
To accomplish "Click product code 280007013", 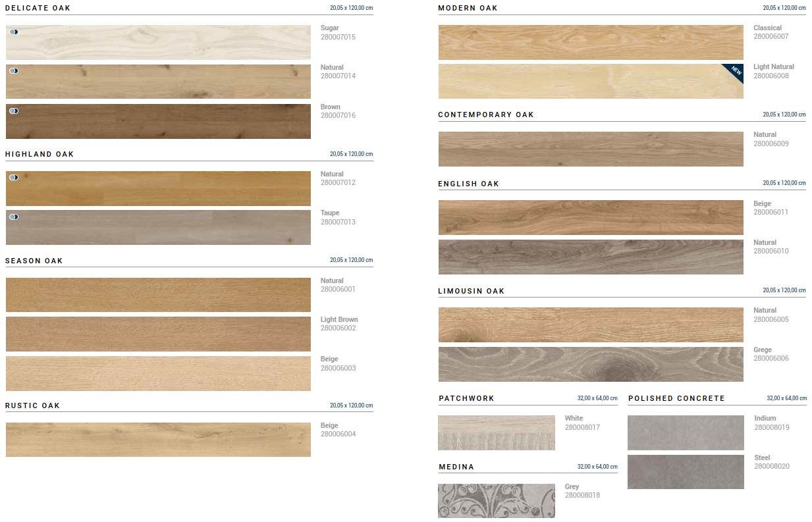I will coord(338,222).
